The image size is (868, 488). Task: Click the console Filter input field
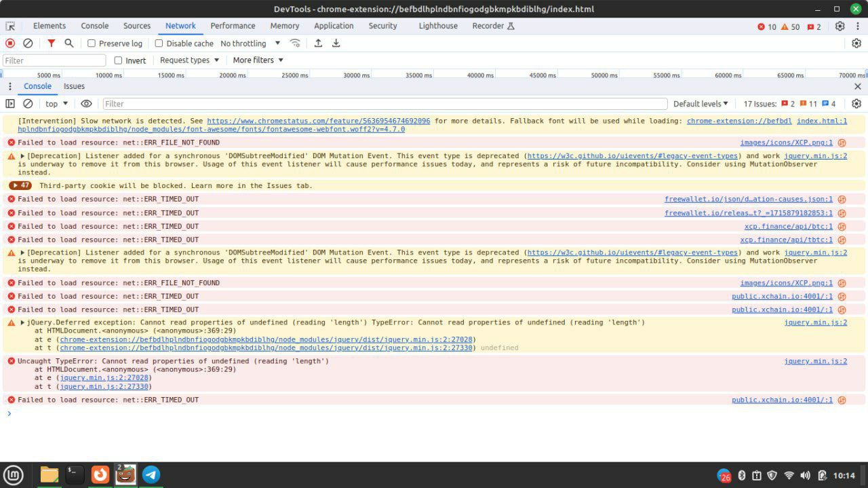click(x=384, y=104)
